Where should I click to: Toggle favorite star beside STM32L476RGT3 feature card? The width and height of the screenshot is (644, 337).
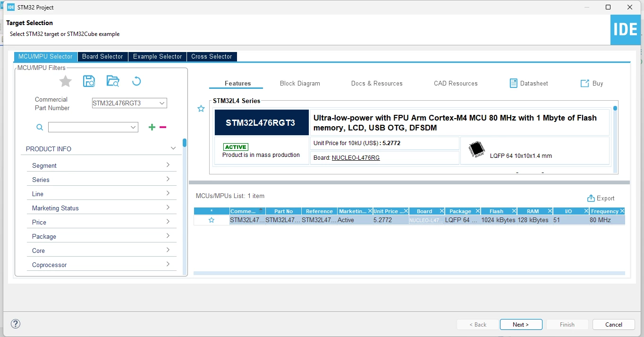pos(201,109)
